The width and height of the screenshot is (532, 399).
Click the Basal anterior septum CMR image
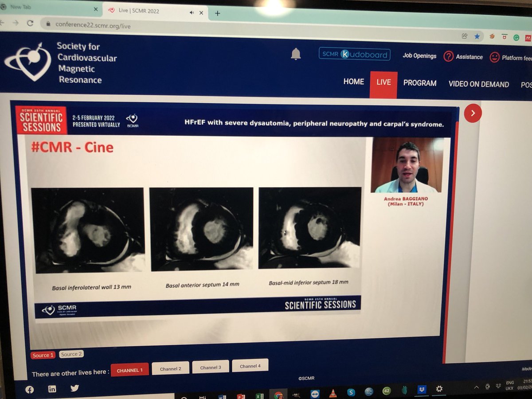click(202, 229)
